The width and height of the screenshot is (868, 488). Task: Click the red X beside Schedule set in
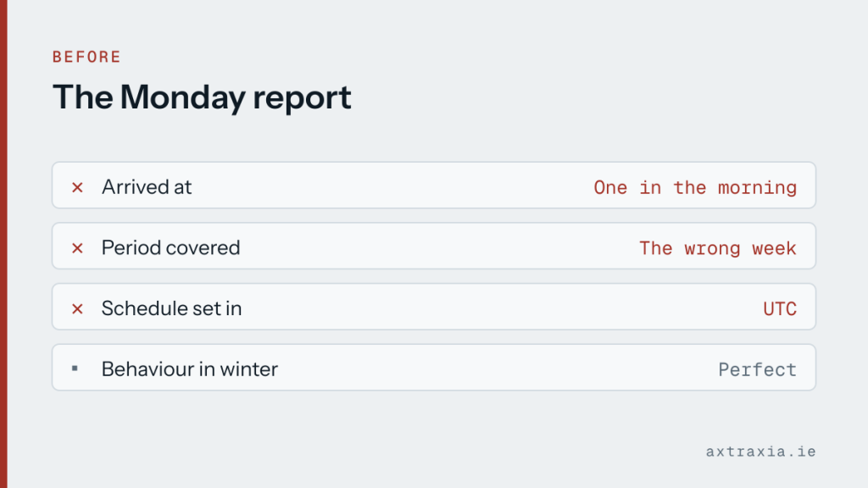pyautogui.click(x=77, y=308)
